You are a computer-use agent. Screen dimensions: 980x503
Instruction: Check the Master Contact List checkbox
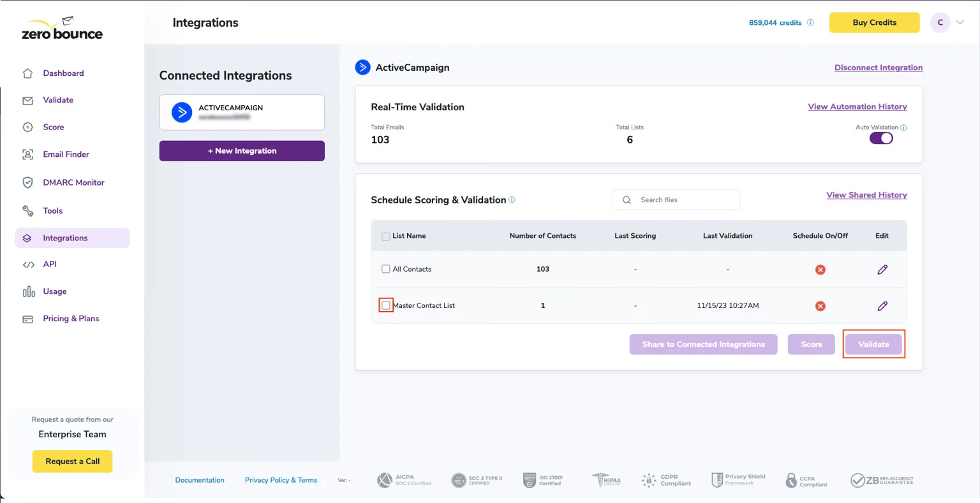tap(386, 305)
